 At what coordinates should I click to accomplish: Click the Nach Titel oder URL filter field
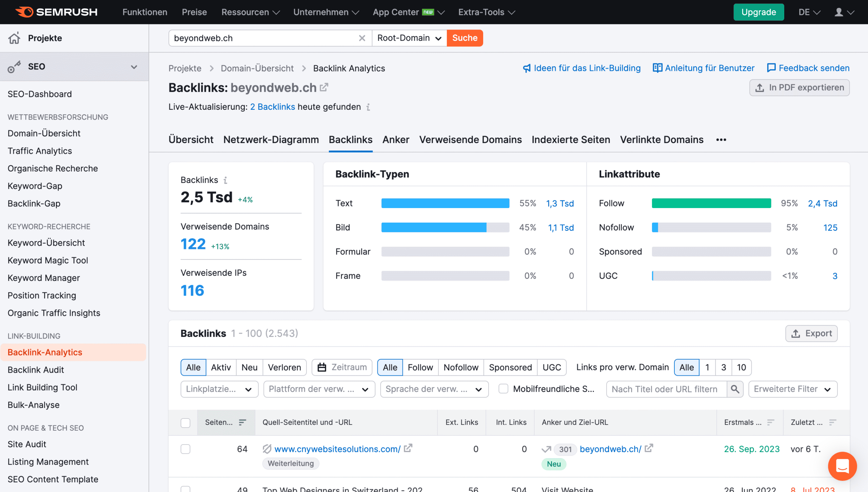[667, 389]
